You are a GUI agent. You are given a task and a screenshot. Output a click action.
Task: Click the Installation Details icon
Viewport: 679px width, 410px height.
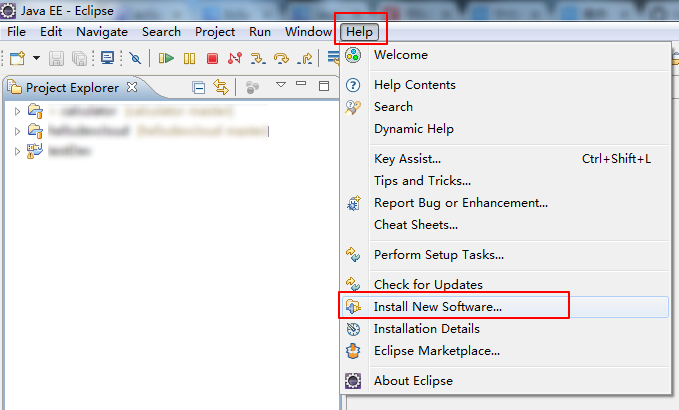(x=353, y=329)
